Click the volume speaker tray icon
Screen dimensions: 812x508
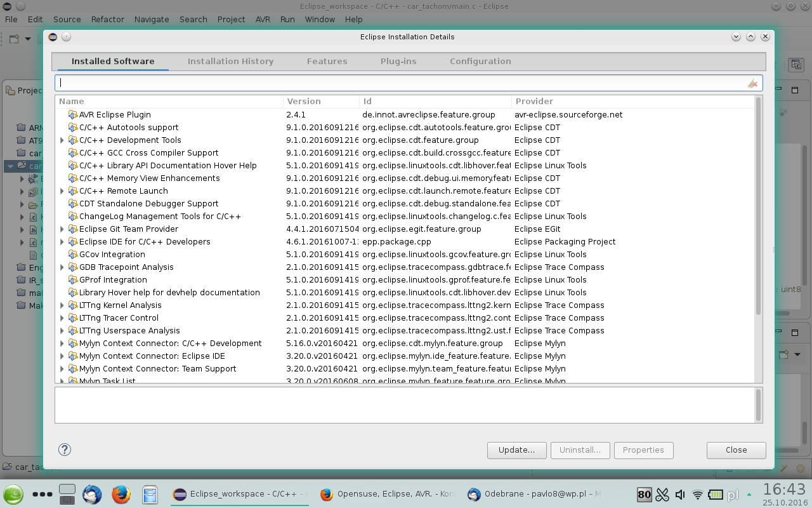click(680, 495)
